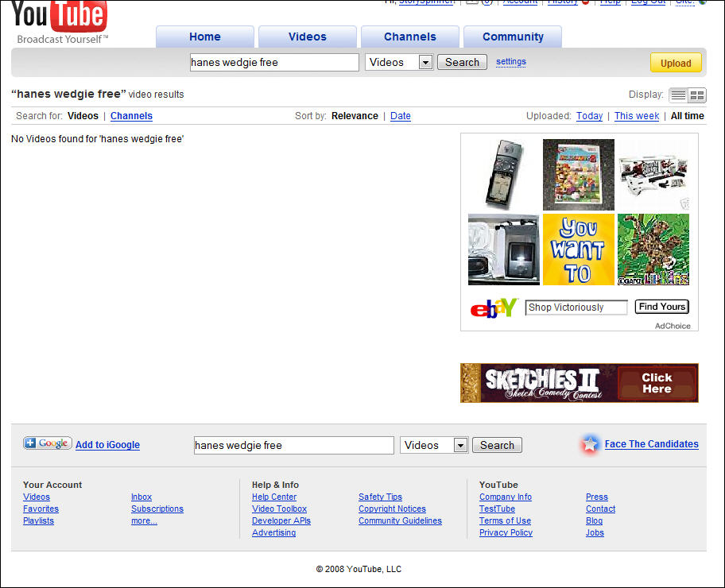This screenshot has height=588, width=725.
Task: Open Face The Candidates link
Action: coord(652,444)
